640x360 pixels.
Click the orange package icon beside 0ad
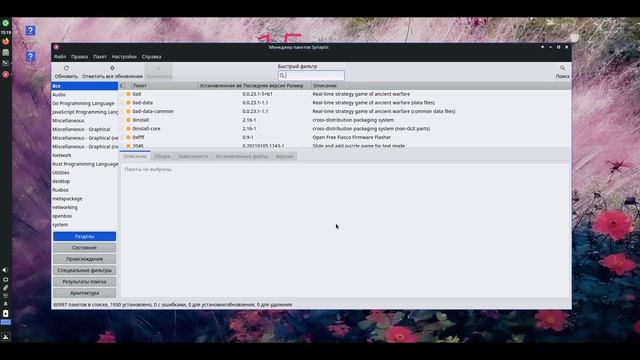pyautogui.click(x=128, y=94)
